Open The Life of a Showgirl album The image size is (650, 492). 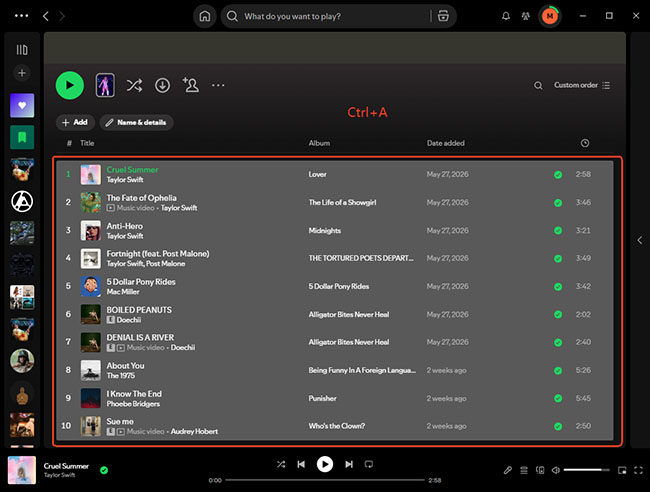click(x=342, y=202)
